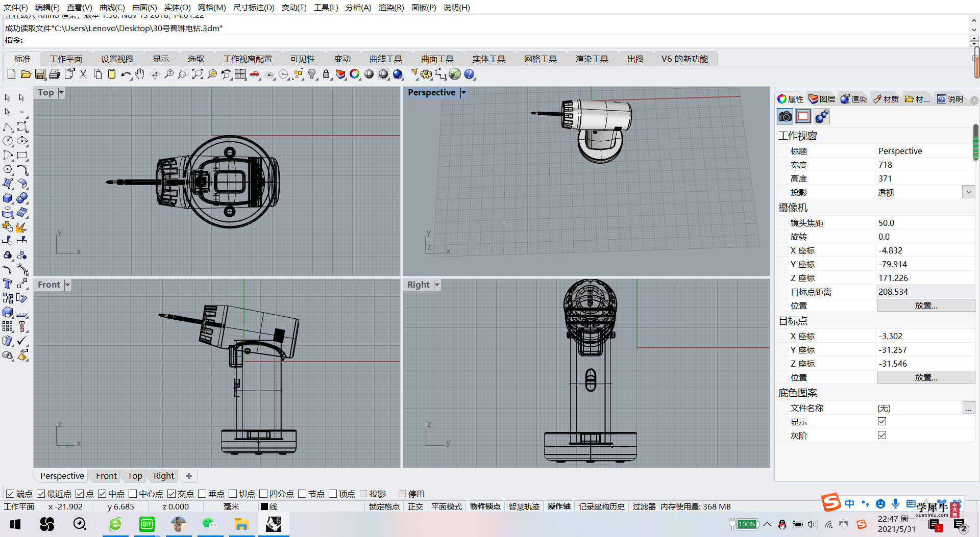Click the black layer color swatch beside 线
Viewport: 980px width, 537px height.
pos(264,506)
